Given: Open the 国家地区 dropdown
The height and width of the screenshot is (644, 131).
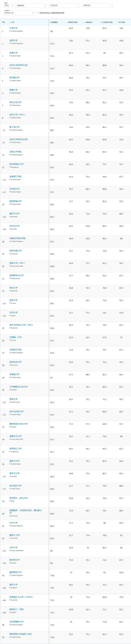Looking at the screenshot, I should coord(97,5).
